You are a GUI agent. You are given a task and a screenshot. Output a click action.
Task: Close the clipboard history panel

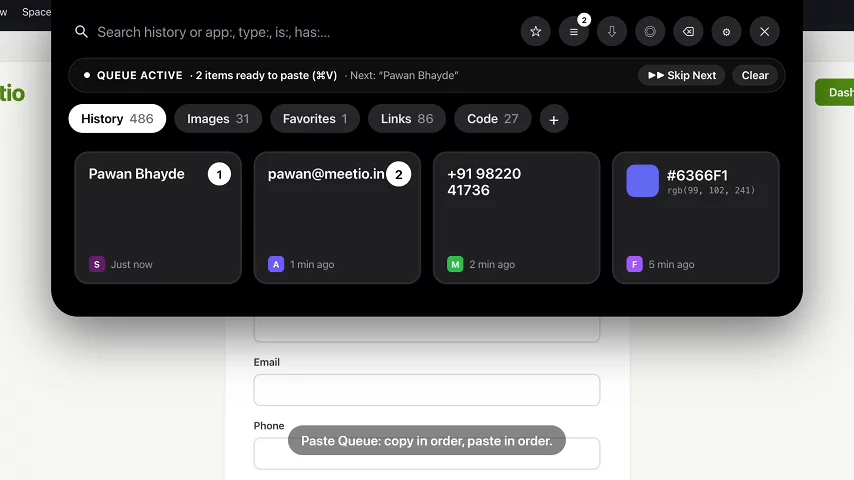pyautogui.click(x=764, y=32)
